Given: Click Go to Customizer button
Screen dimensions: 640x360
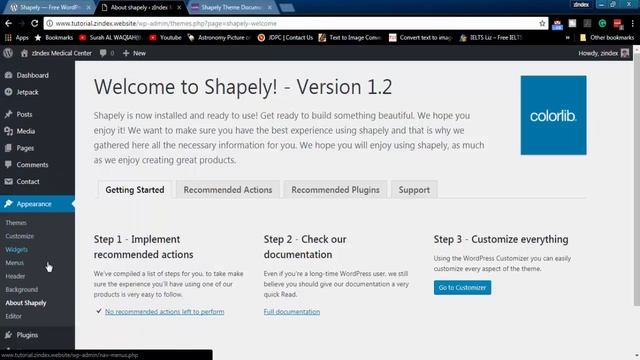Looking at the screenshot, I should pos(462,287).
